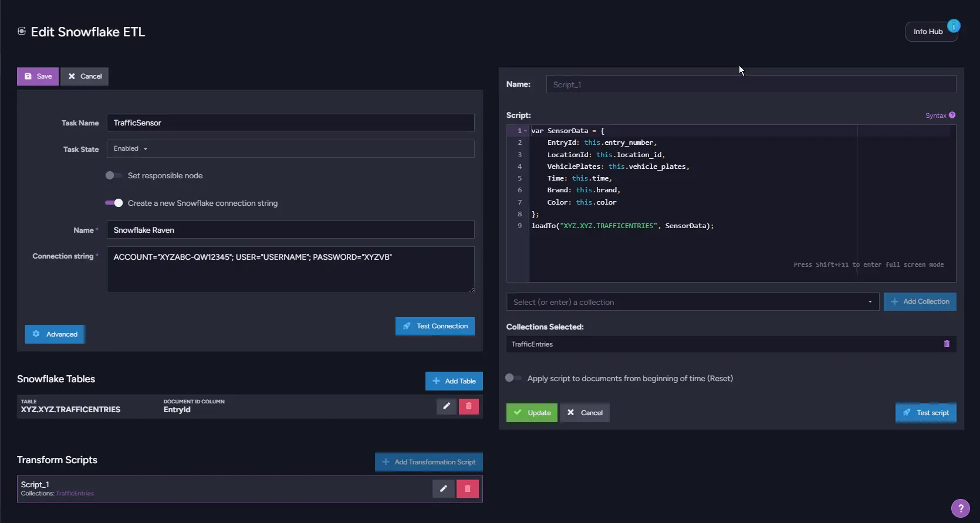Add a new Snowflake table
980x523 pixels.
[454, 381]
